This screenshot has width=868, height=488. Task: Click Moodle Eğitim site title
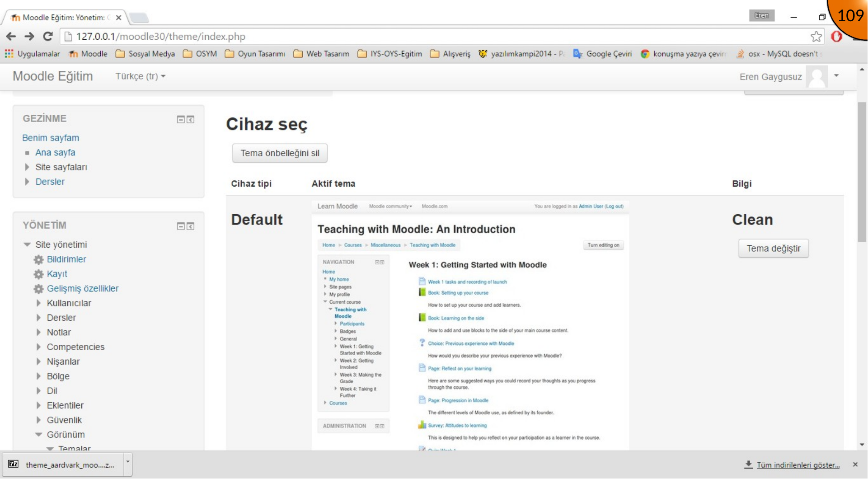pyautogui.click(x=53, y=76)
